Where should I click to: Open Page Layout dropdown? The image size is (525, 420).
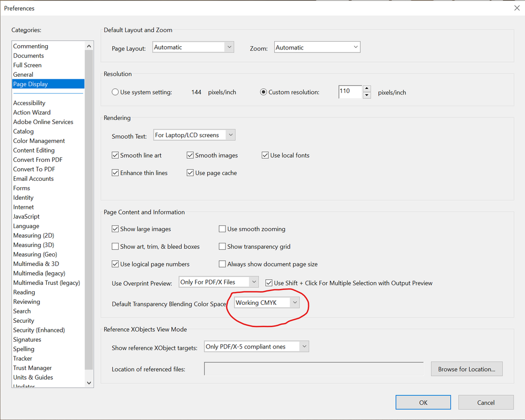(193, 47)
